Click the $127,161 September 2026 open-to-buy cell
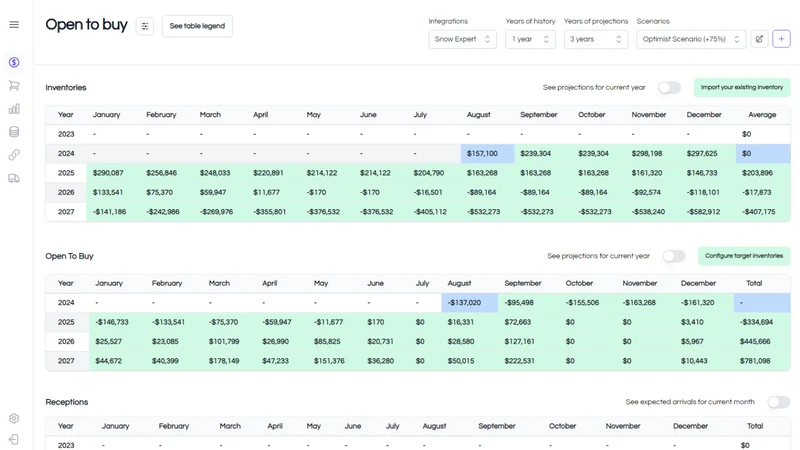This screenshot has height=450, width=800. click(x=529, y=341)
